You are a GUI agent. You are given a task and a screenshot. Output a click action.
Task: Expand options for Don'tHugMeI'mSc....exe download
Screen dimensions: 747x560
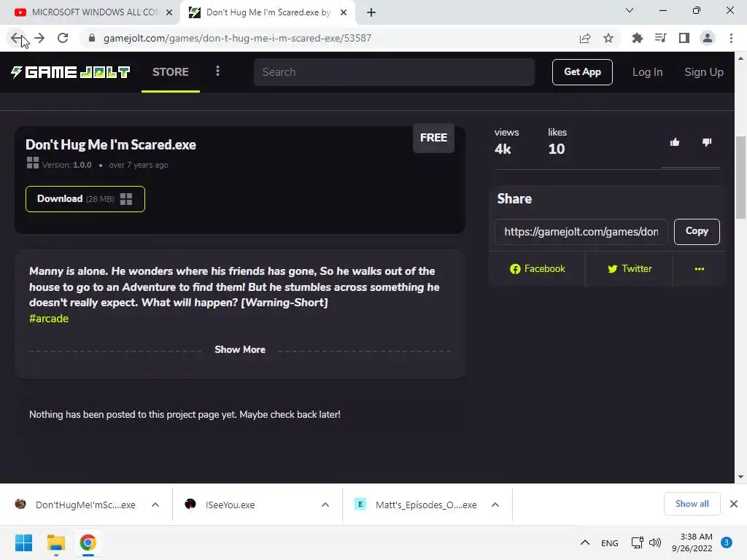point(155,505)
